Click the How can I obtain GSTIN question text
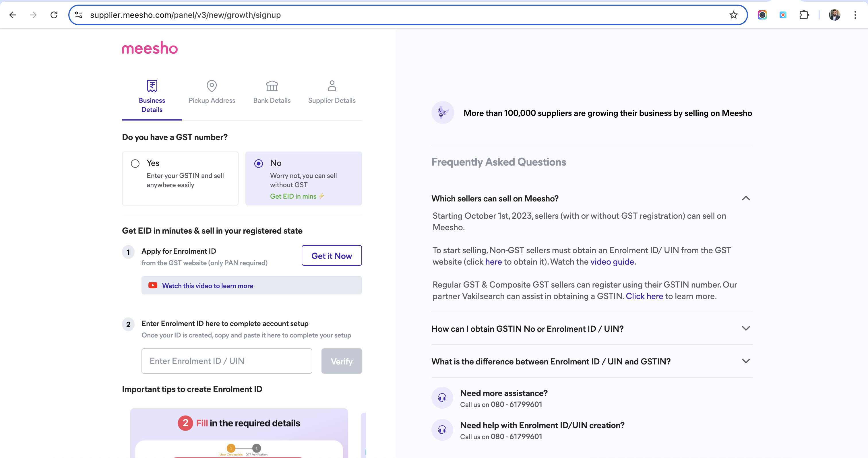The width and height of the screenshot is (868, 458). tap(527, 329)
